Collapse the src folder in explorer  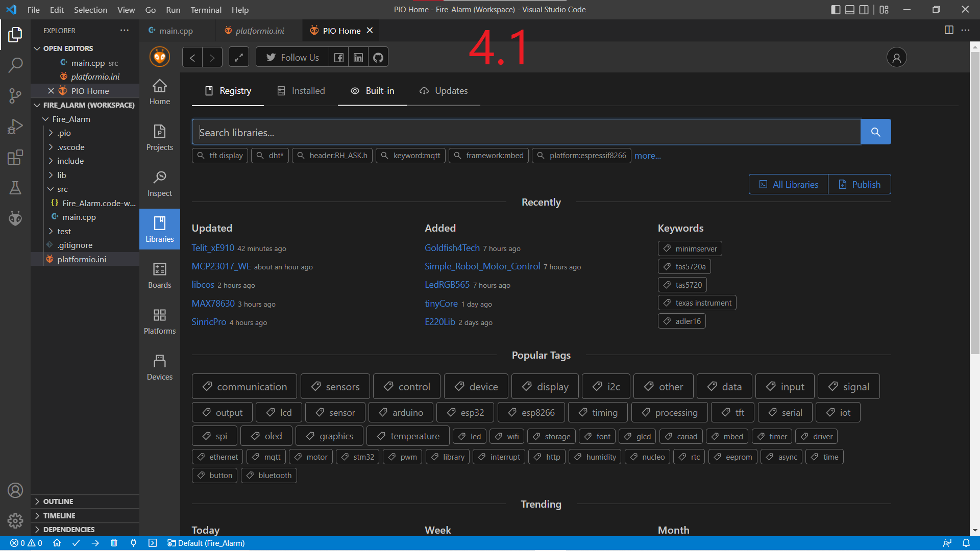[x=62, y=189]
